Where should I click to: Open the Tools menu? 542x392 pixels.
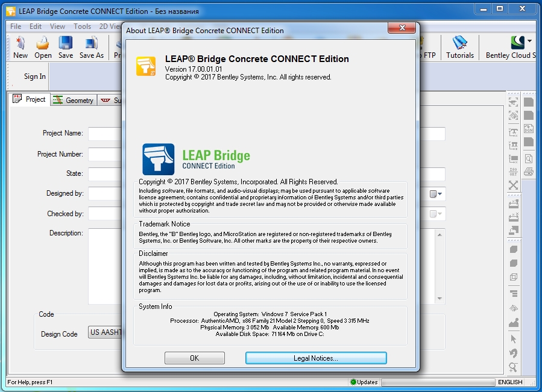[82, 26]
